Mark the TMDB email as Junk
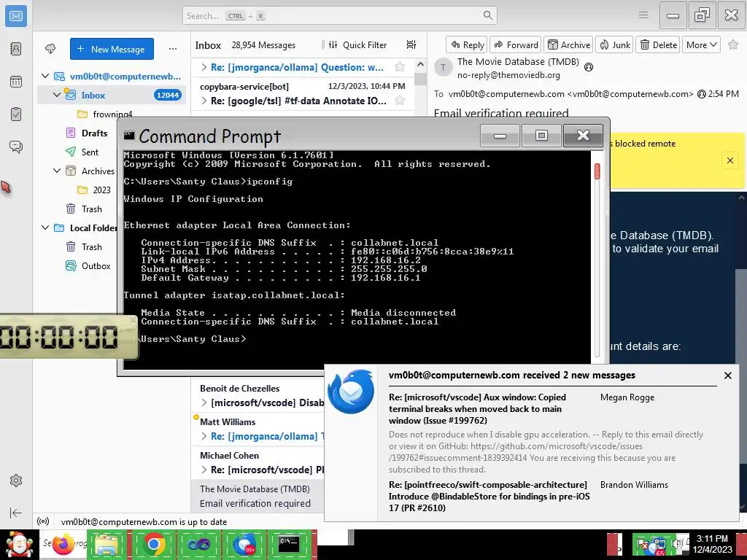The height and width of the screenshot is (560, 747). coord(614,44)
